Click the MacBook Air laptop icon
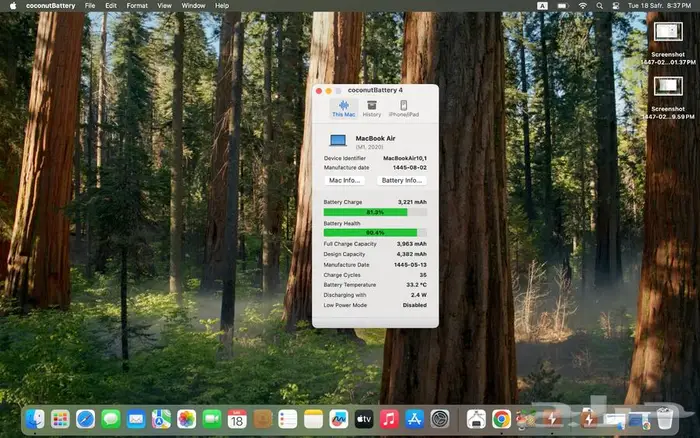Screen dimensions: 700x438 click(x=338, y=140)
